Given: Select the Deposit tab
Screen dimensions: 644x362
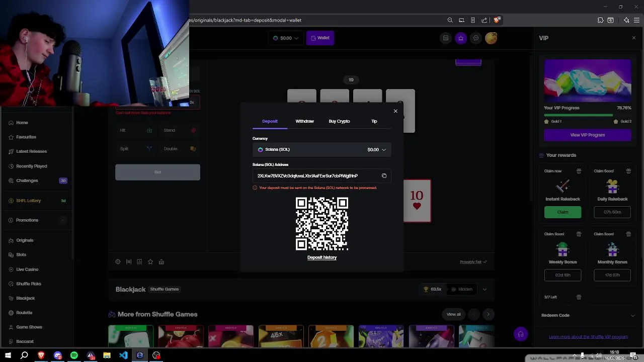Looking at the screenshot, I should [270, 121].
